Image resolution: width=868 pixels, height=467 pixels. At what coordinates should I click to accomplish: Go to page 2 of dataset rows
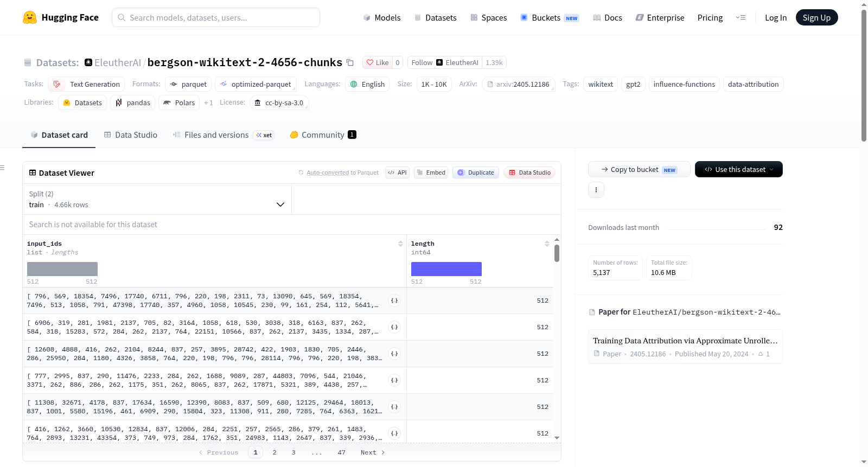click(275, 452)
